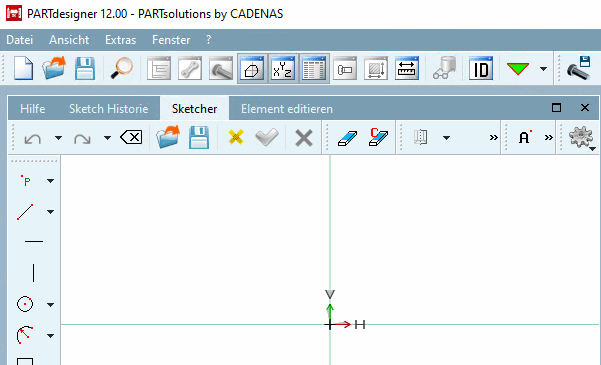Open the Extras menu

tap(121, 39)
